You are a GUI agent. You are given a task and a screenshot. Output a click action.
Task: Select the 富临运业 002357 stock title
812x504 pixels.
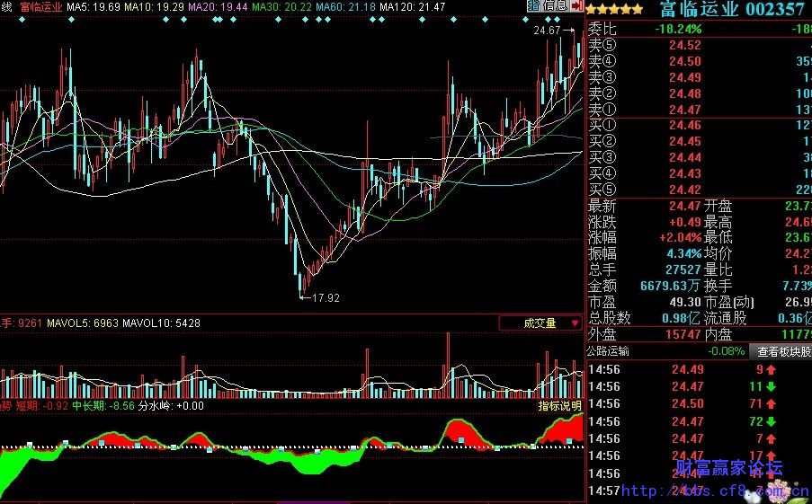pos(731,10)
